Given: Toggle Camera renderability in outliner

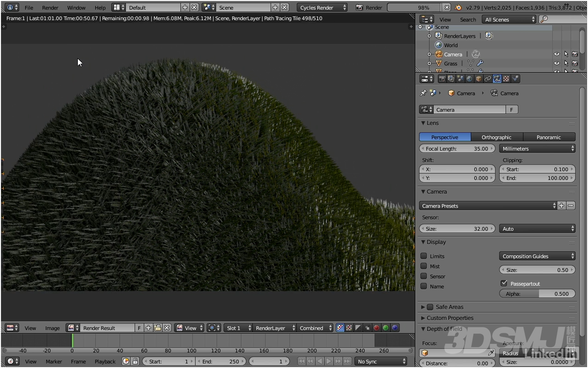Looking at the screenshot, I should click(575, 54).
